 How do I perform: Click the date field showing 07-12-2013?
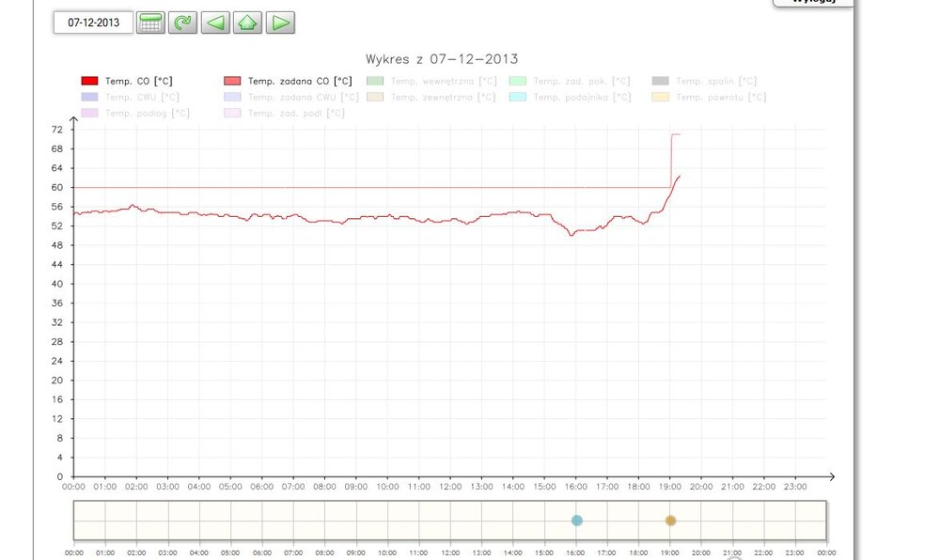[x=93, y=23]
